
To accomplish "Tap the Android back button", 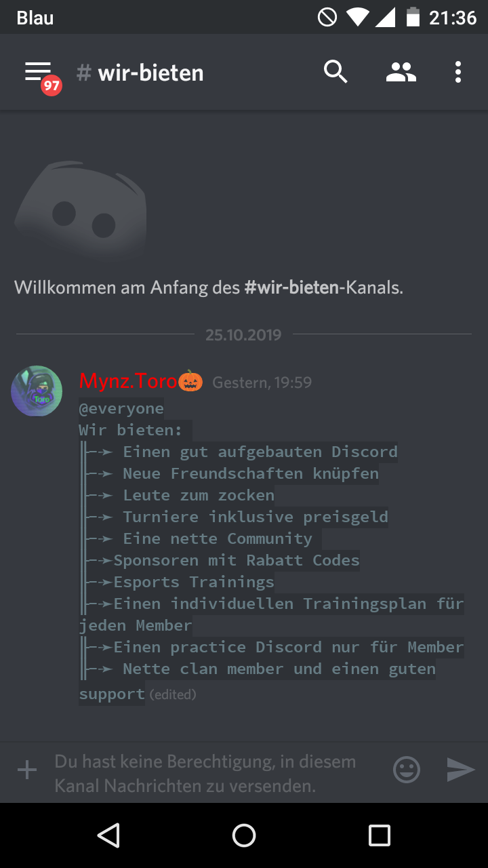I will point(108,835).
